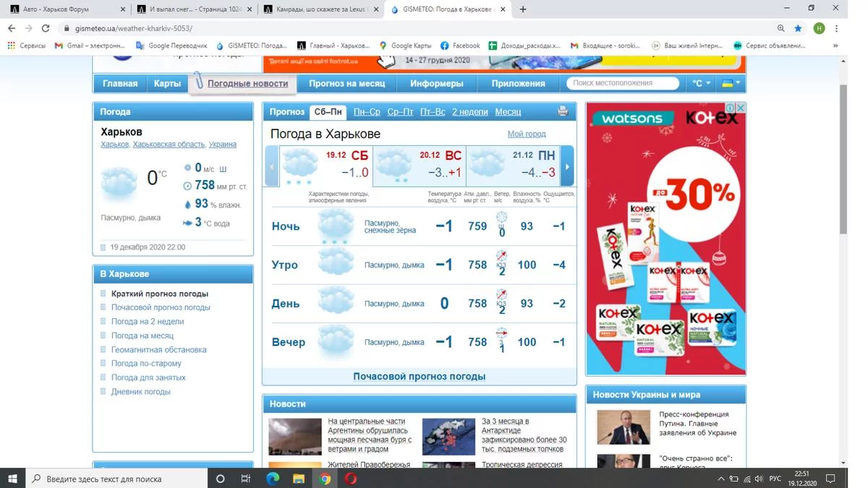Show hidden tray icons with the chevron
Viewport: 868px width, 488px height.
tap(720, 479)
